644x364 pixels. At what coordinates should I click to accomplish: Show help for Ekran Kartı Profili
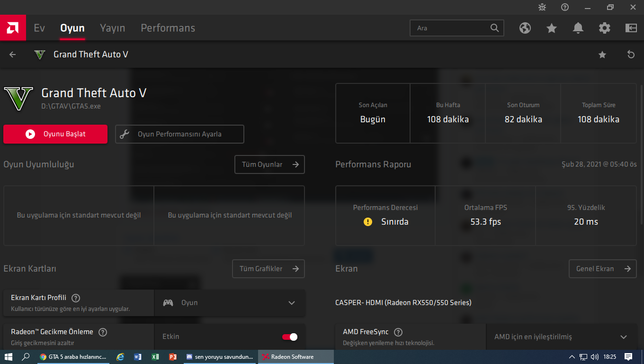[75, 298]
